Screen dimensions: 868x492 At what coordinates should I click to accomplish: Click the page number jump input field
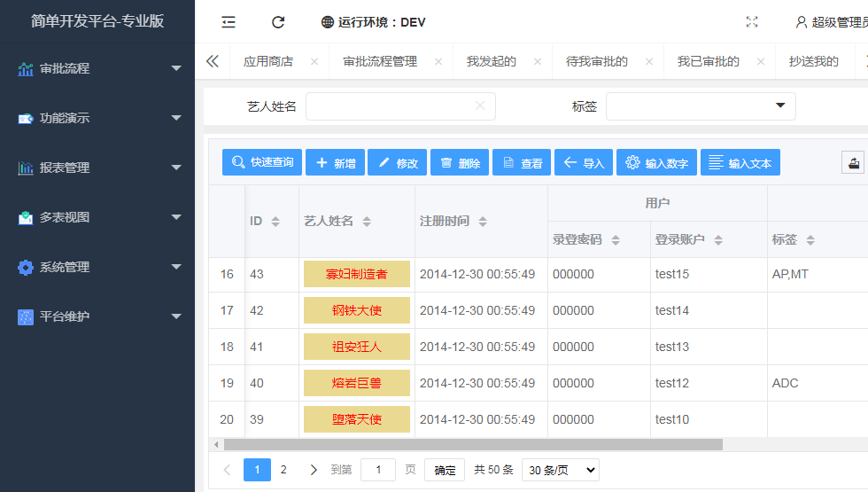[x=378, y=470]
